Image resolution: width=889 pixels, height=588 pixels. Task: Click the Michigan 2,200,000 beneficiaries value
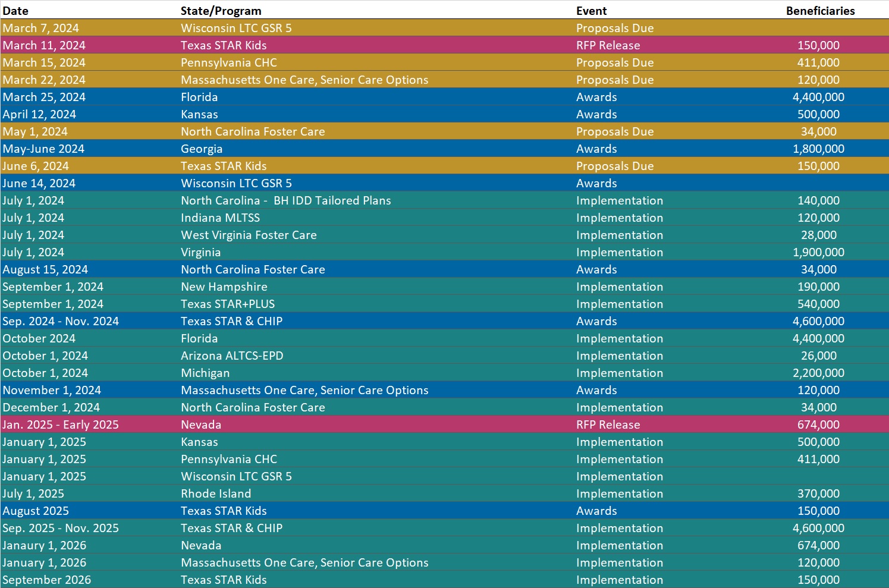818,373
